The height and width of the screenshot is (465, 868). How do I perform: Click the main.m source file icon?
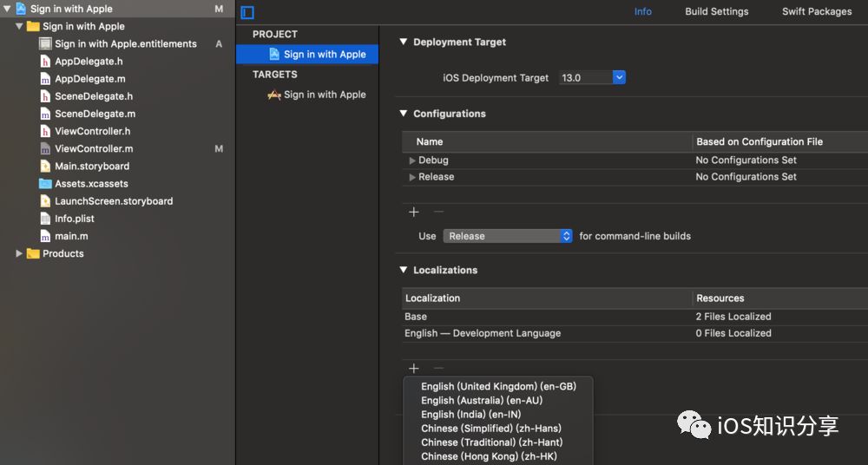[x=45, y=236]
